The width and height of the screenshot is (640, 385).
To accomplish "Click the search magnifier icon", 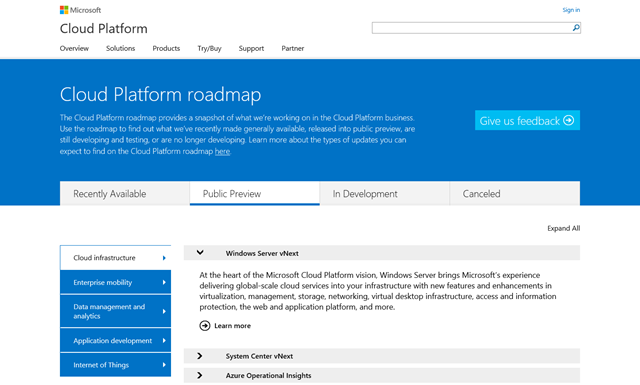I will pos(576,28).
